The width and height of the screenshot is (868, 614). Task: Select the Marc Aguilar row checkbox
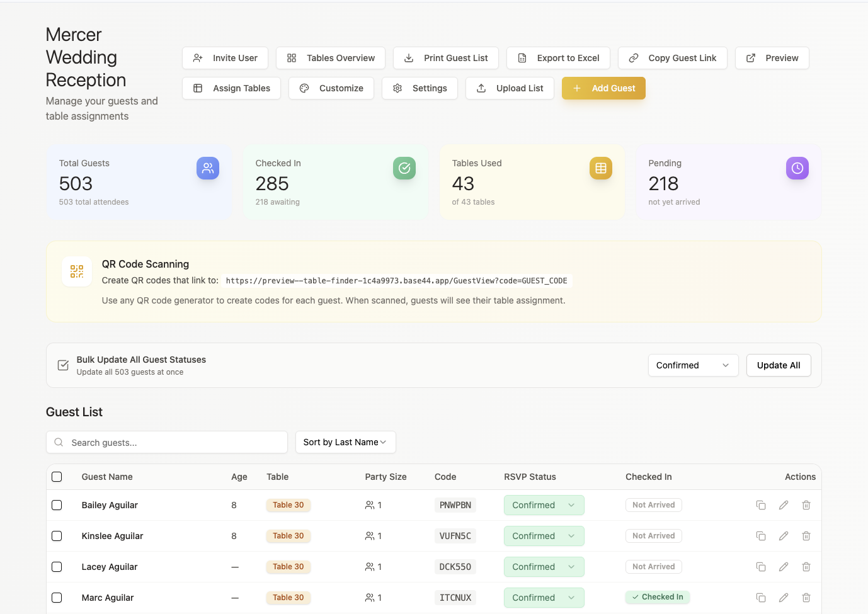click(57, 598)
